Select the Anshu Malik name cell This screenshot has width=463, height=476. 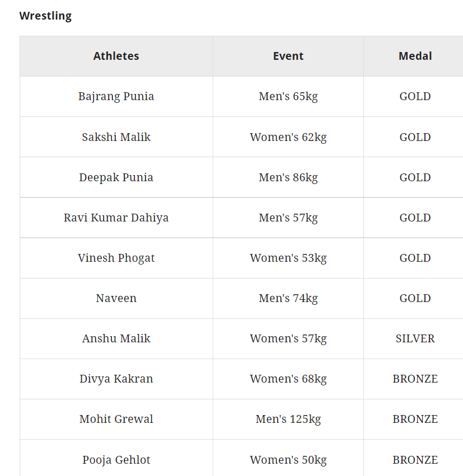116,338
